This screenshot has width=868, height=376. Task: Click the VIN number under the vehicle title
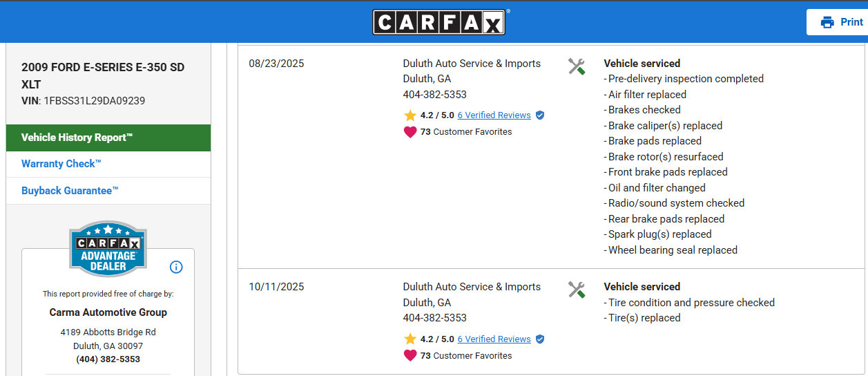[94, 101]
